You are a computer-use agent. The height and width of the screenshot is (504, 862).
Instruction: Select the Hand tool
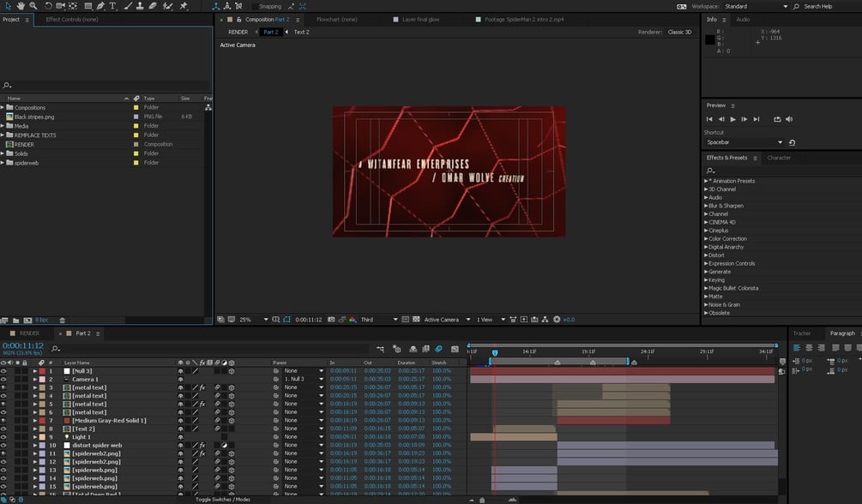[x=21, y=6]
